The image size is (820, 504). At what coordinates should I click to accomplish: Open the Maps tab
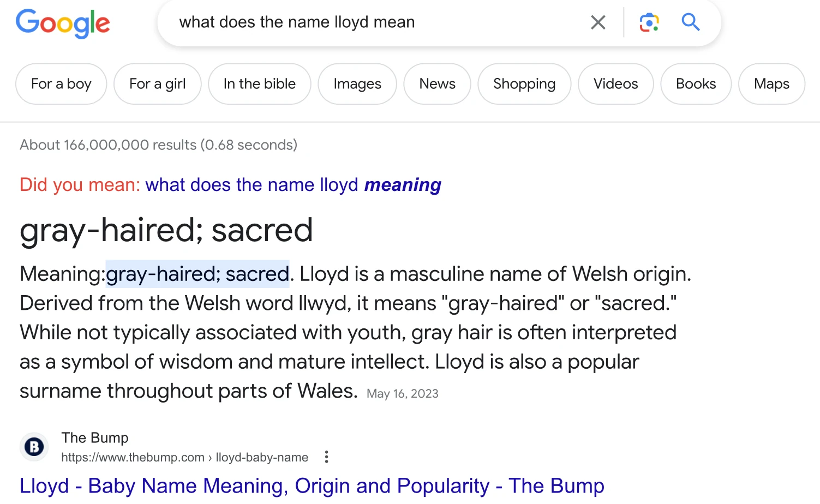click(771, 84)
